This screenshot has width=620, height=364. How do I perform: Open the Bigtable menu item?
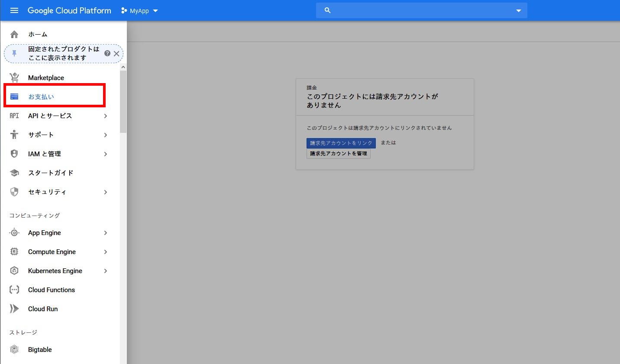coord(40,350)
